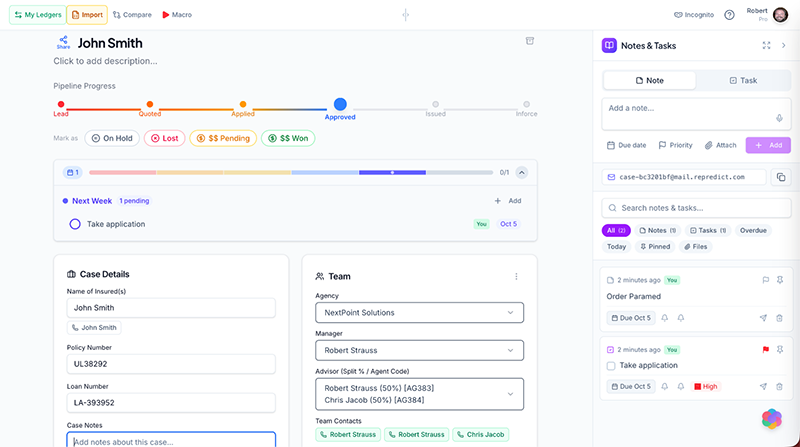Copy the case email address

(x=781, y=177)
